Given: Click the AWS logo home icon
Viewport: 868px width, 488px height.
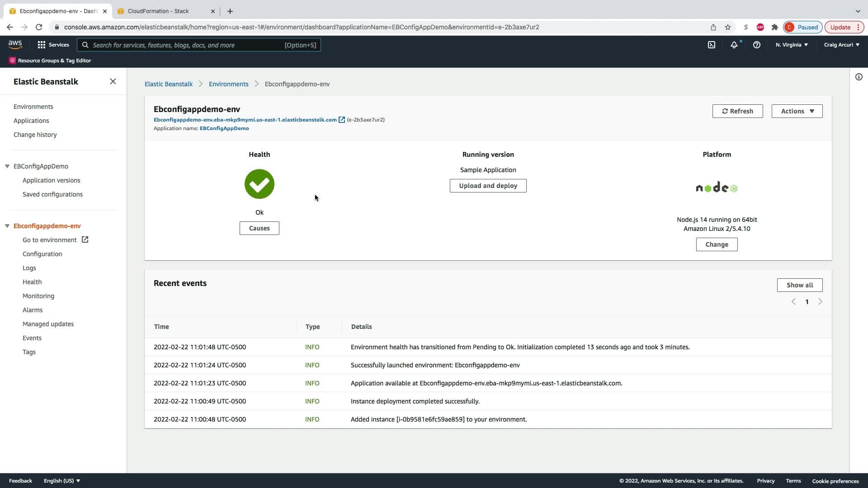Looking at the screenshot, I should pyautogui.click(x=15, y=44).
